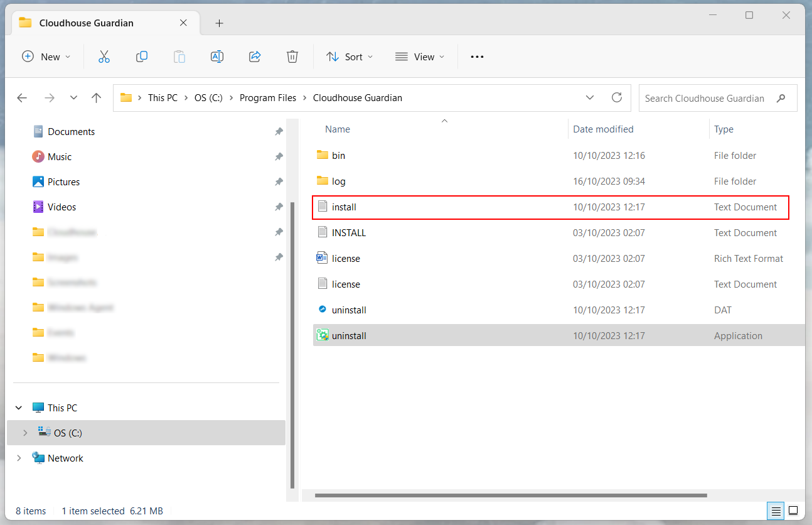Select Network in the navigation tree

tap(65, 458)
